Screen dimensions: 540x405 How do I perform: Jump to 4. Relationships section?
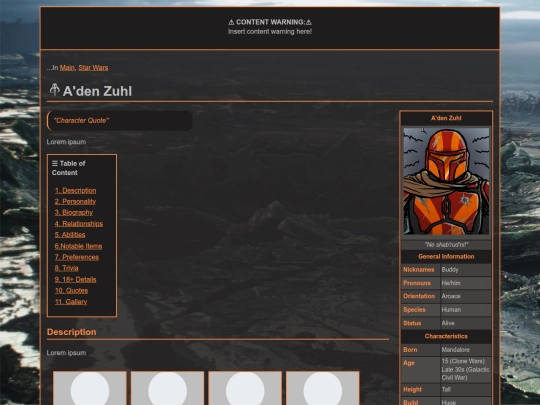(79, 224)
